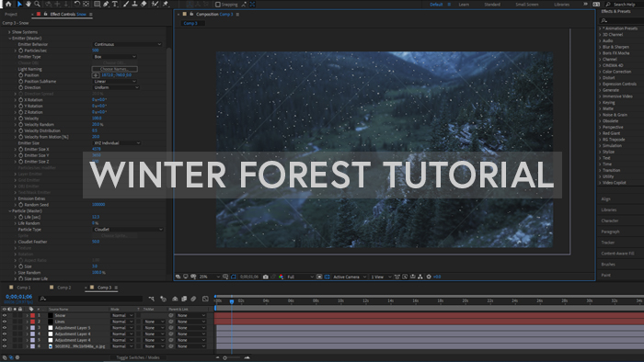Switch to the Small Screen workspace
Image resolution: width=644 pixels, height=362 pixels.
(x=527, y=5)
